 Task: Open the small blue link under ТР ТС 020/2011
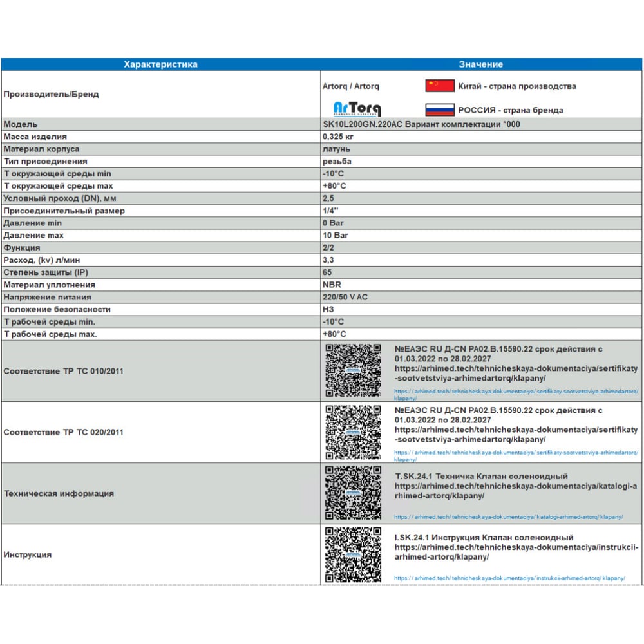[x=516, y=456]
